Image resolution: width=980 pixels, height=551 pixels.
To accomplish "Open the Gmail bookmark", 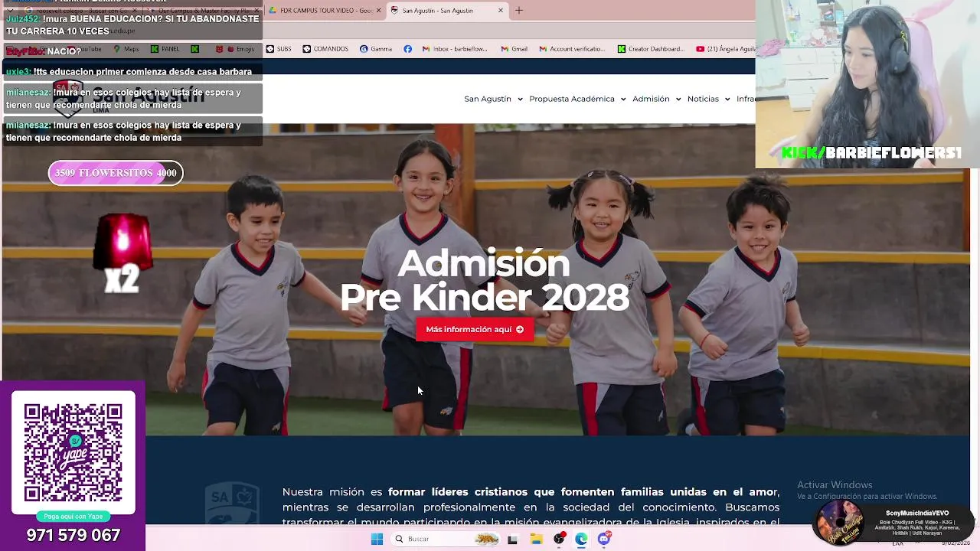I will pos(514,49).
